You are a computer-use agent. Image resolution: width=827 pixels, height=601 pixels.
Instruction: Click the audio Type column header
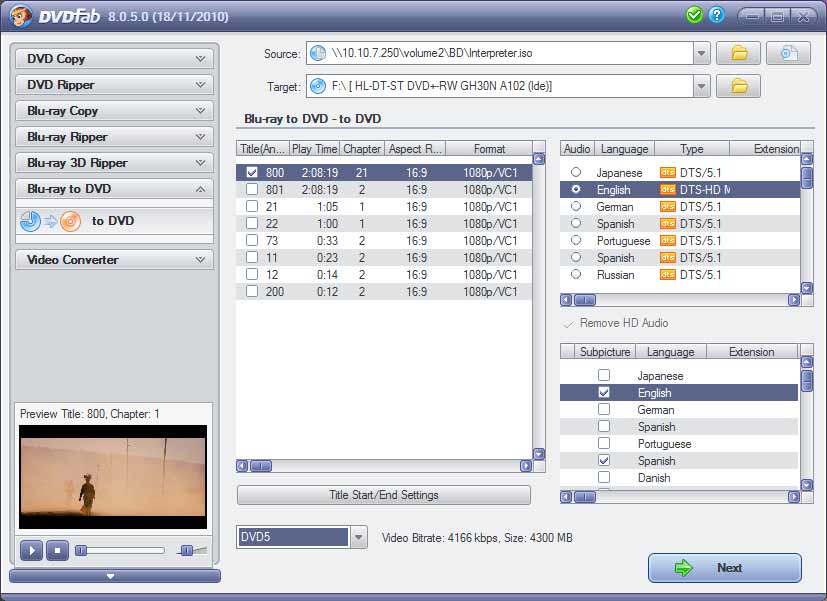[692, 149]
